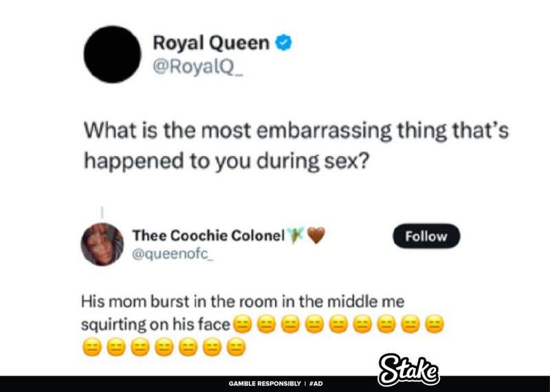
Task: Click the @RoyalQ_ handle
Action: coord(197,67)
